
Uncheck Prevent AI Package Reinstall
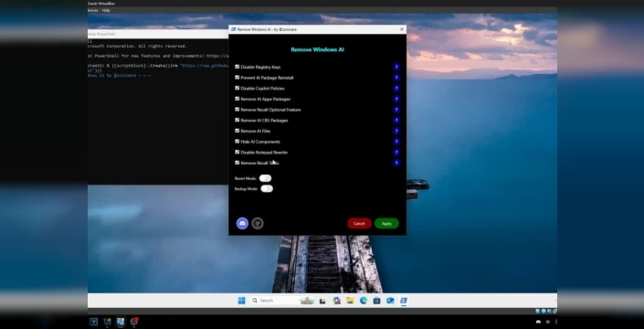[x=237, y=77]
